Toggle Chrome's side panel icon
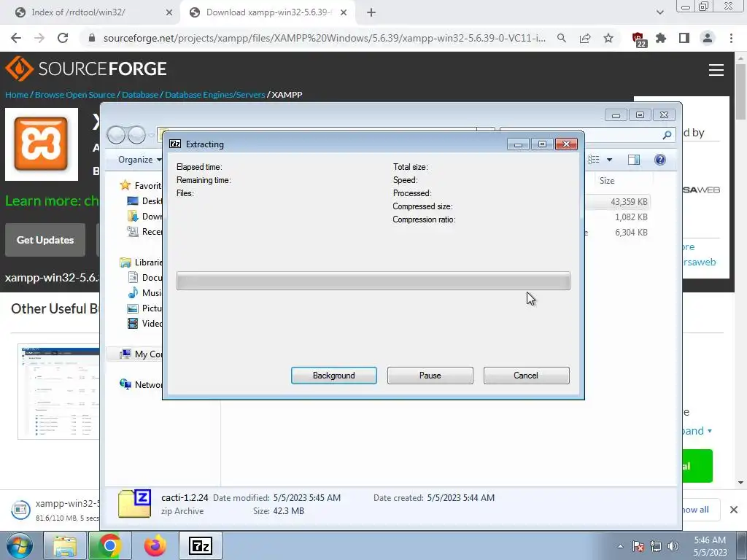747x560 pixels. [684, 38]
